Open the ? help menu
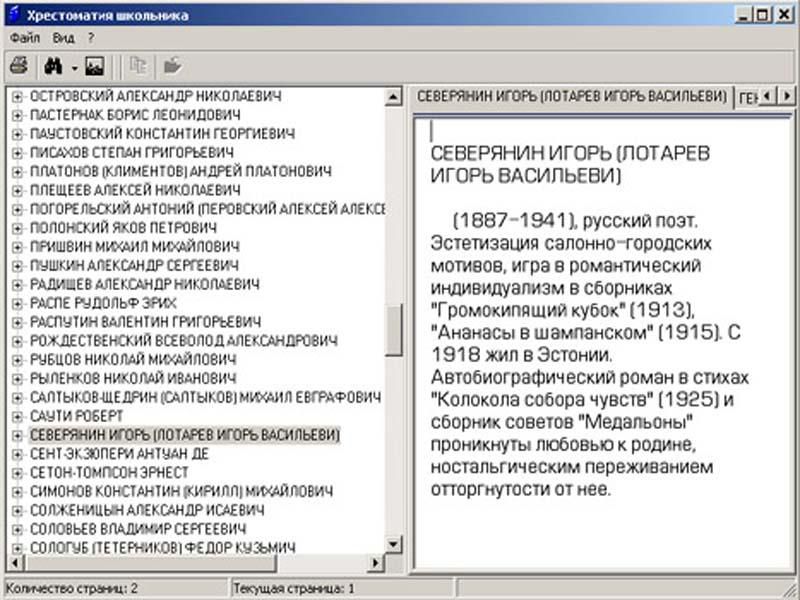This screenshot has width=800, height=600. [x=90, y=38]
